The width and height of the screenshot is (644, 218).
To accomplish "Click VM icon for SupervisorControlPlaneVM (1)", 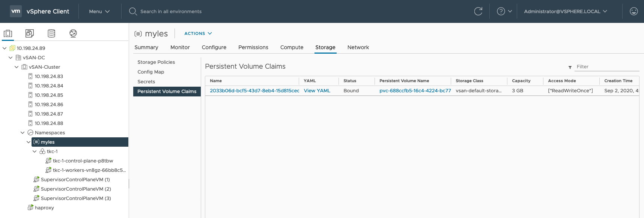I will 36,179.
